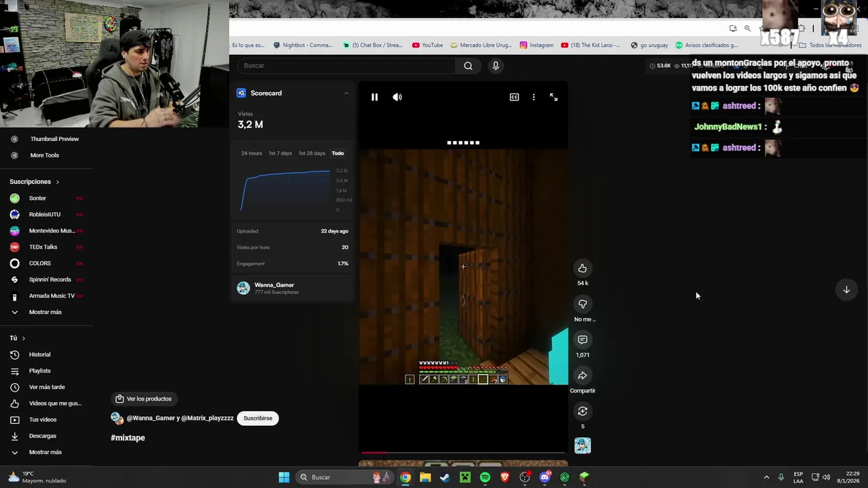Show hidden system tray icons
Screen dimensions: 868x488
pyautogui.click(x=766, y=477)
